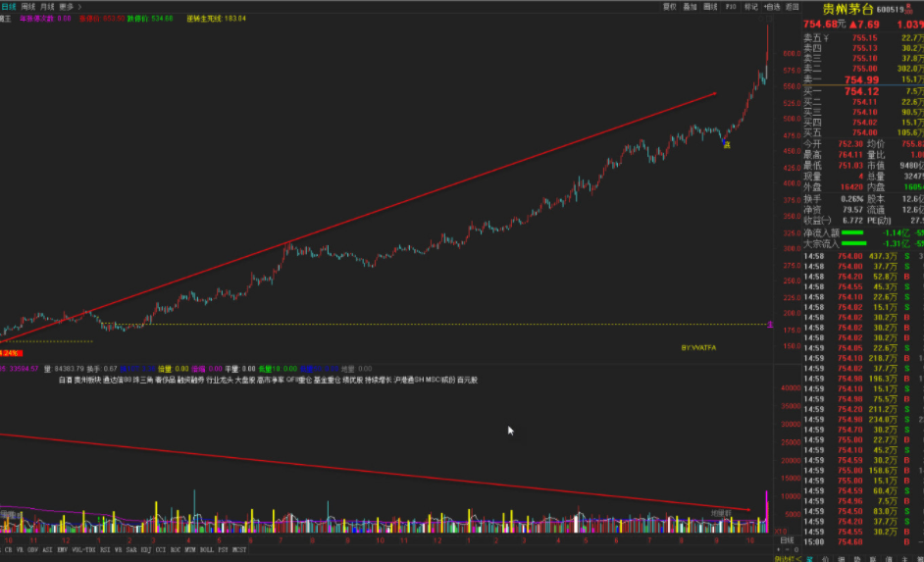Click the 今开 value 752.30
This screenshot has width=924, height=562.
coord(850,144)
